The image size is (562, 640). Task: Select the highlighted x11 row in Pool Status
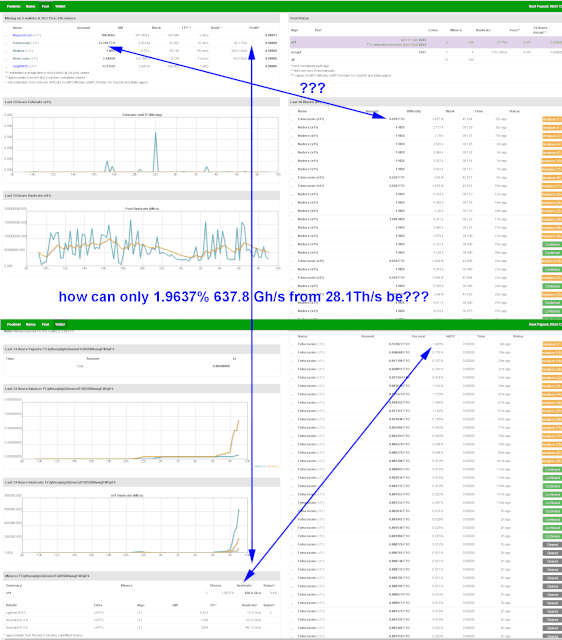[x=426, y=42]
